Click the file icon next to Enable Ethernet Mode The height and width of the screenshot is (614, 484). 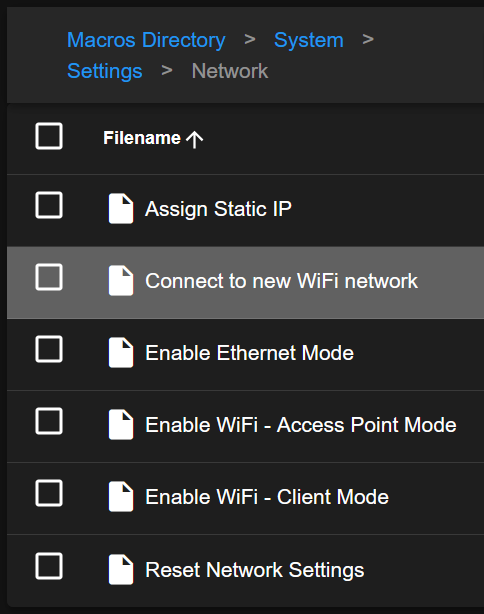coord(121,352)
